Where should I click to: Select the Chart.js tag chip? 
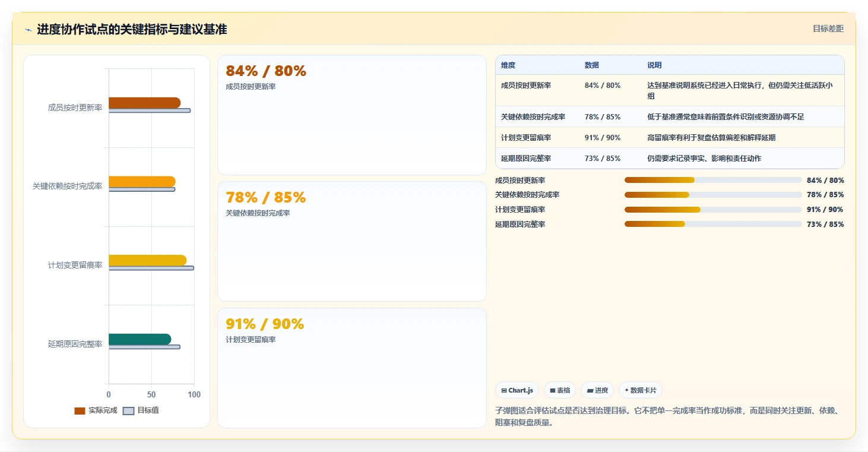click(x=517, y=390)
